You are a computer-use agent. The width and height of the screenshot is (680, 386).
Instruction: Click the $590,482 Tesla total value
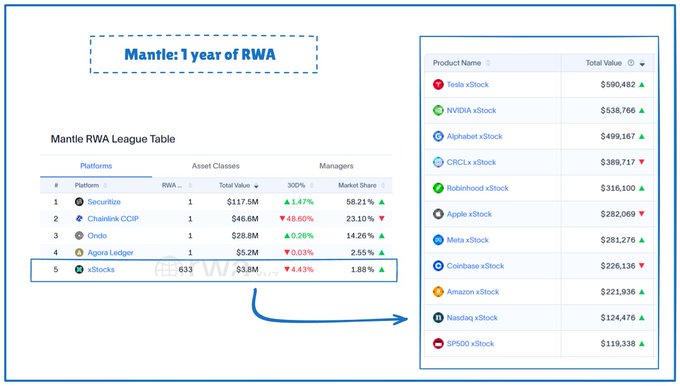tap(618, 84)
